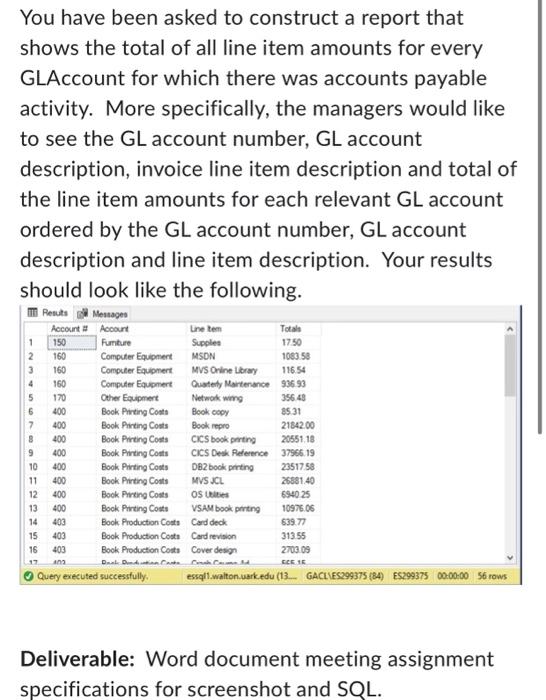Click the 00:00:00 elapsed time status
Screen dimensions: 546x700
tap(452, 576)
